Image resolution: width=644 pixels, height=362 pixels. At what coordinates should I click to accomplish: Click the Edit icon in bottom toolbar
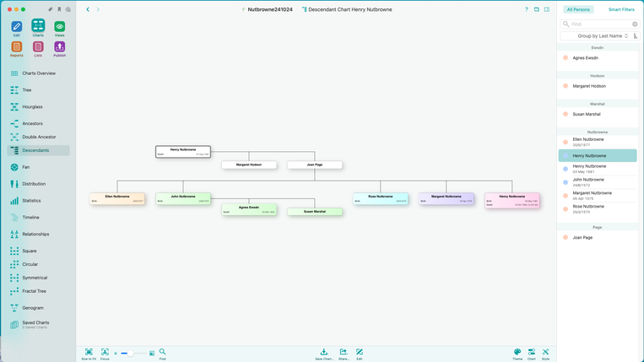[360, 352]
